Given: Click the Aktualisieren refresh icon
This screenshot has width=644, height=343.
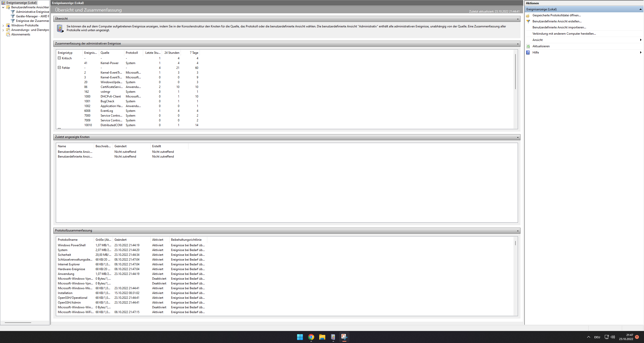Looking at the screenshot, I should pyautogui.click(x=528, y=46).
